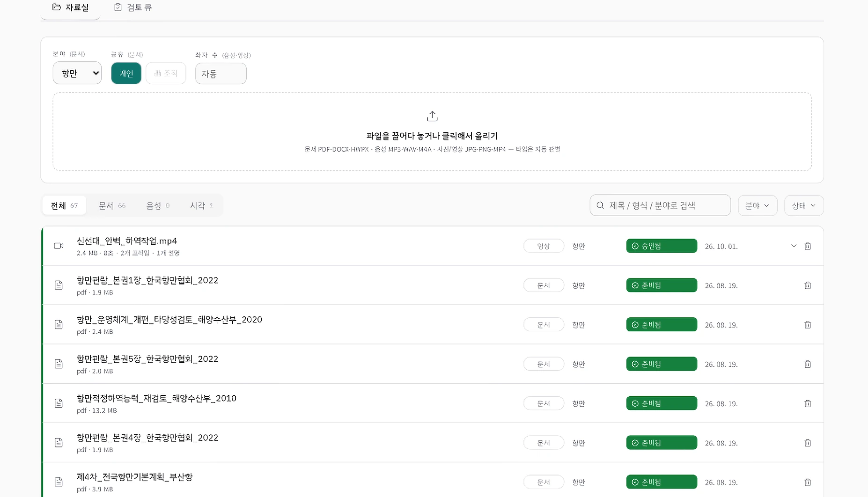Image resolution: width=868 pixels, height=497 pixels.
Task: Open the 상태 filter dropdown
Action: (804, 205)
